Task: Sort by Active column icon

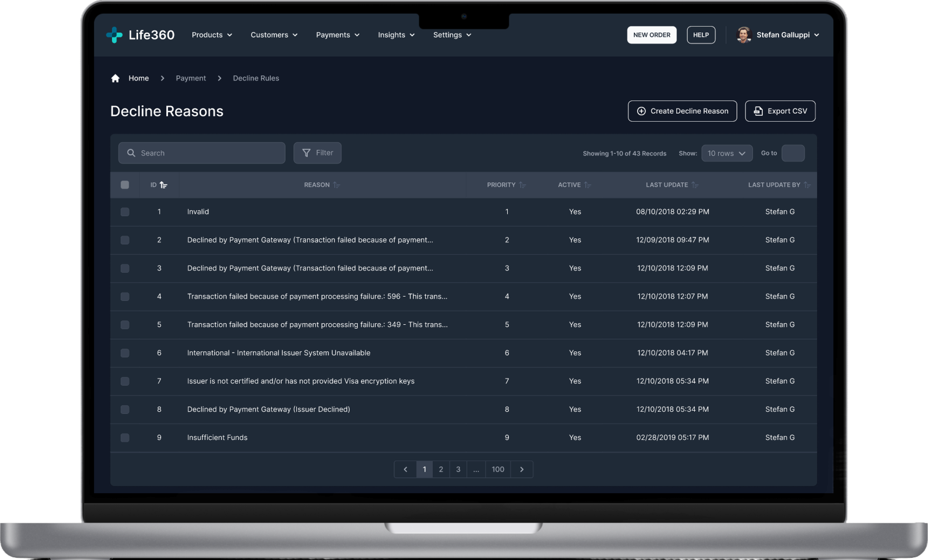Action: 588,185
